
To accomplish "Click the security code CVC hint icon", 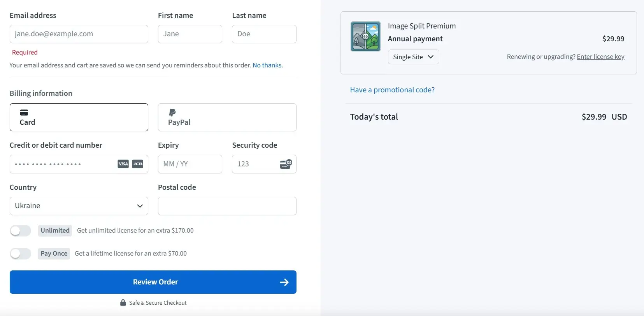I will pos(286,164).
